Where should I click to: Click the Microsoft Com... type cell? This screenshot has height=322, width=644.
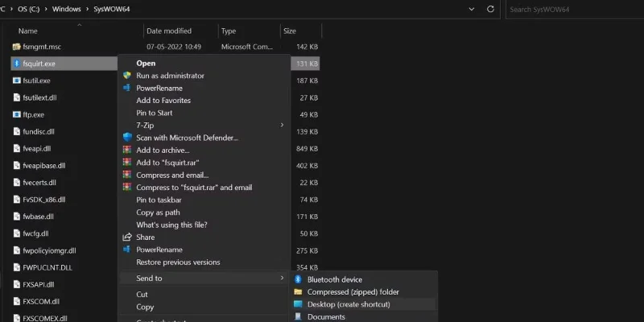point(247,47)
